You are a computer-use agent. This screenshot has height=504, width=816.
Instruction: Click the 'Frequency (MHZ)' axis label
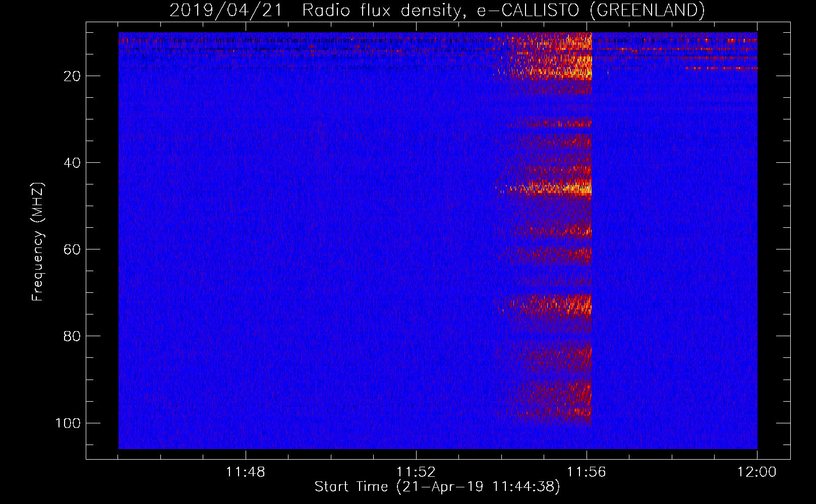38,241
